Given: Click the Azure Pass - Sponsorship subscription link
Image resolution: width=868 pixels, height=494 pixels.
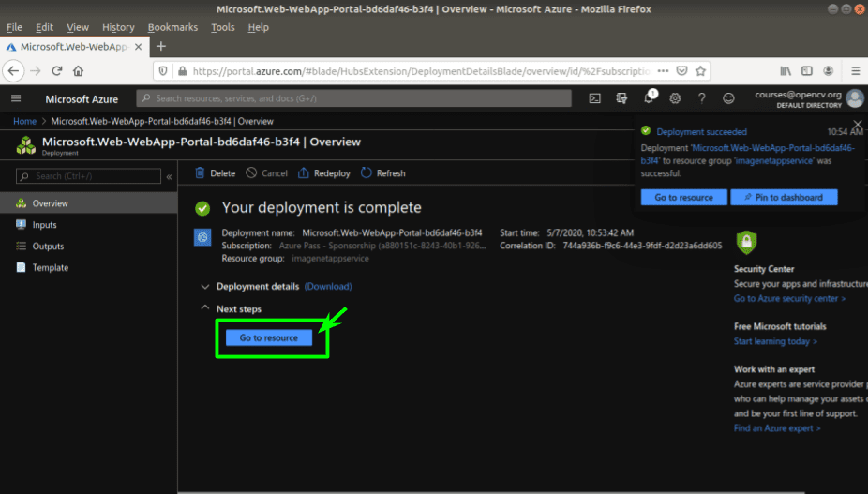Looking at the screenshot, I should (382, 246).
